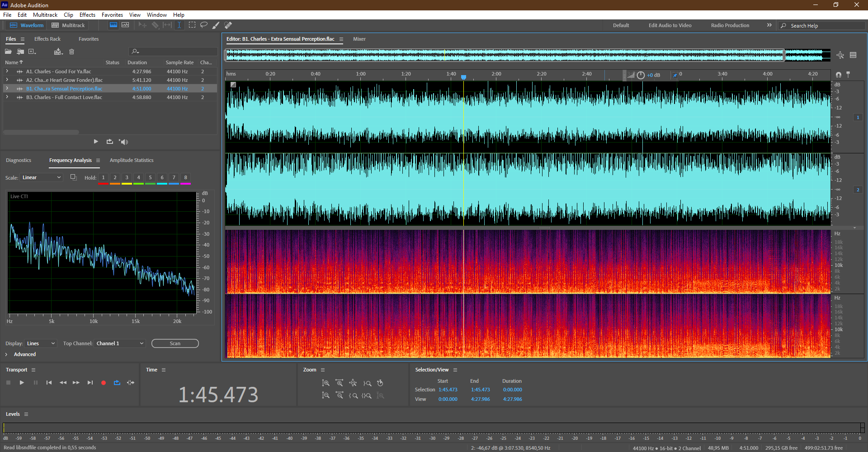
Task: Delete selected file with the trash icon
Action: pos(71,52)
